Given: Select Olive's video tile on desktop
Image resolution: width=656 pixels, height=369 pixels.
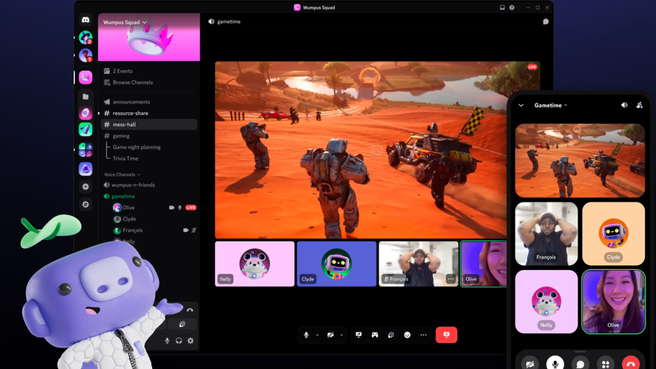Looking at the screenshot, I should click(484, 264).
